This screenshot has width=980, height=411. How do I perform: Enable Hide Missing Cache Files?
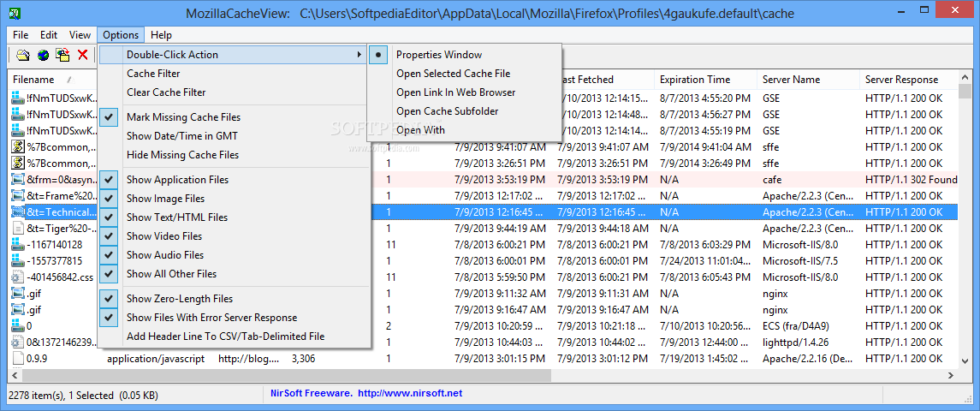point(235,154)
